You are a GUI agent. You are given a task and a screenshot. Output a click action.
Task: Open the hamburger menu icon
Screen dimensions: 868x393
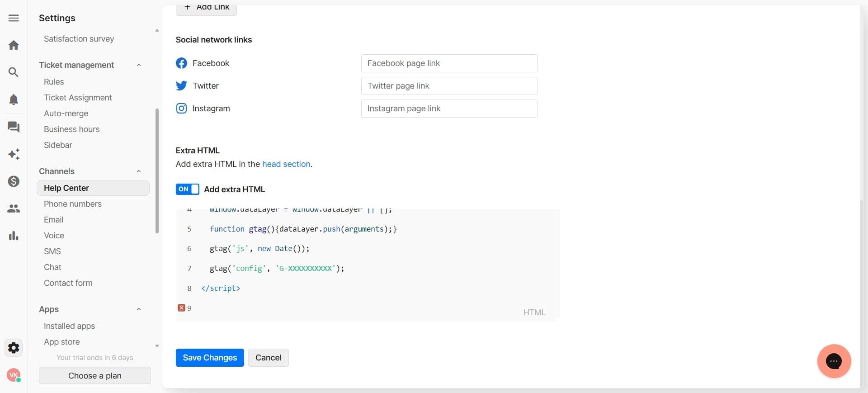tap(14, 18)
